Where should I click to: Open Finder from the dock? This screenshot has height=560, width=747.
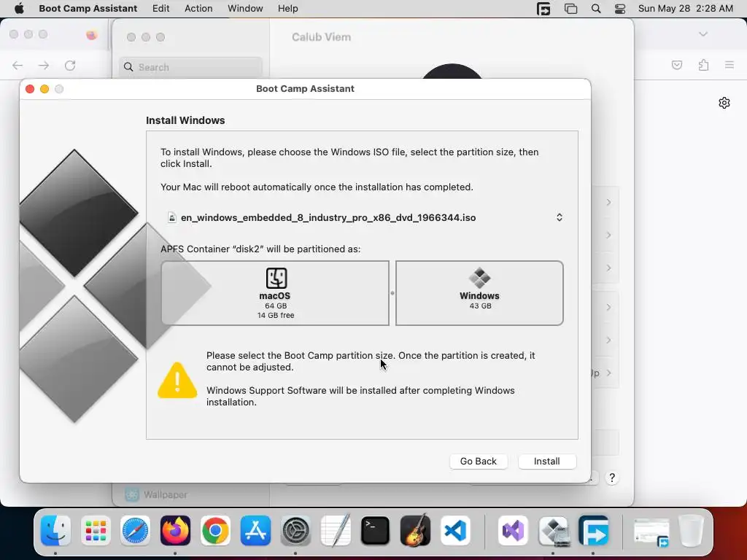tap(55, 531)
